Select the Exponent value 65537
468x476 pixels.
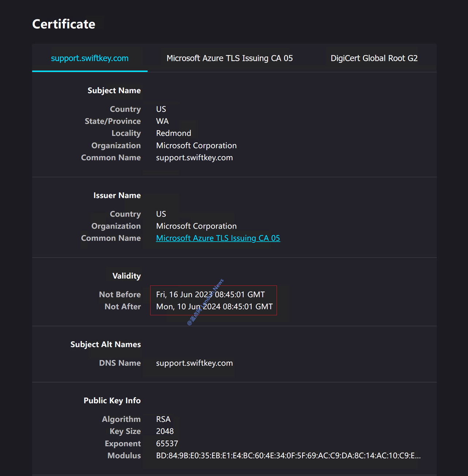click(167, 443)
